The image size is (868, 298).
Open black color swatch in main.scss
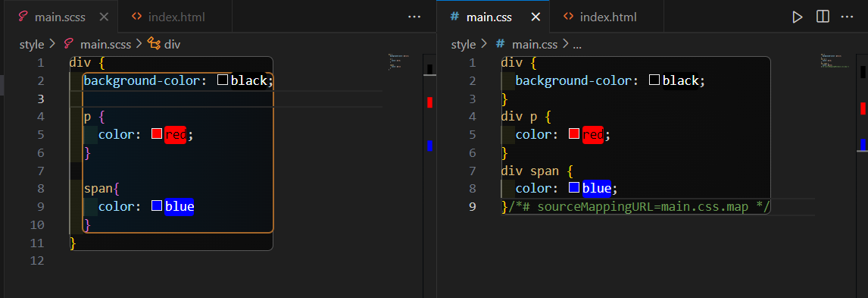[x=223, y=80]
